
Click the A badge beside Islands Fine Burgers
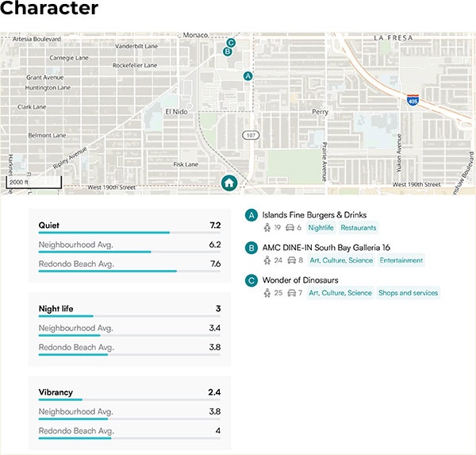[251, 215]
